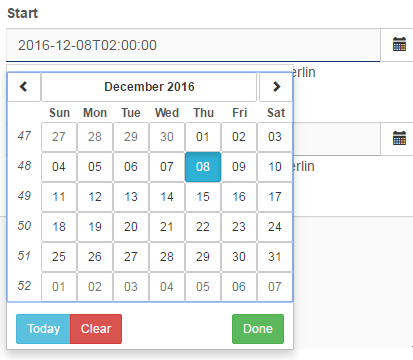The image size is (413, 360).
Task: Choose December 25 in the calendar
Action: (x=59, y=257)
